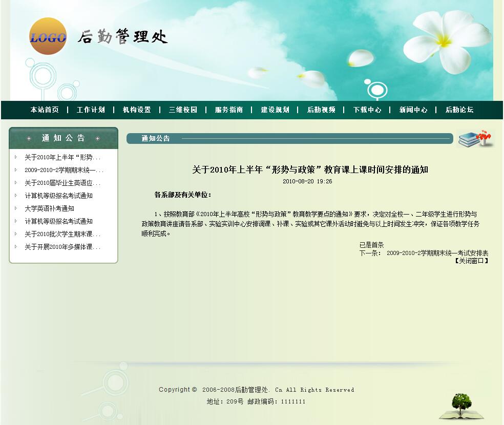Click the books and flowers icon

475,139
